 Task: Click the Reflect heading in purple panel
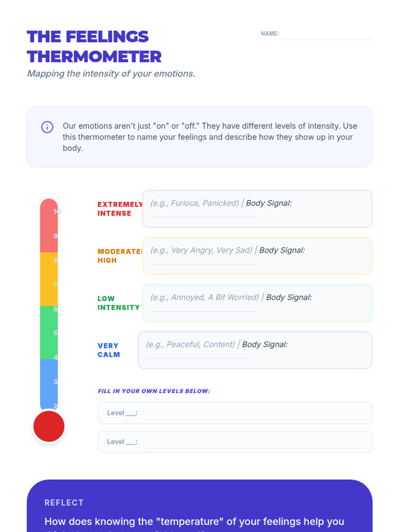(64, 503)
